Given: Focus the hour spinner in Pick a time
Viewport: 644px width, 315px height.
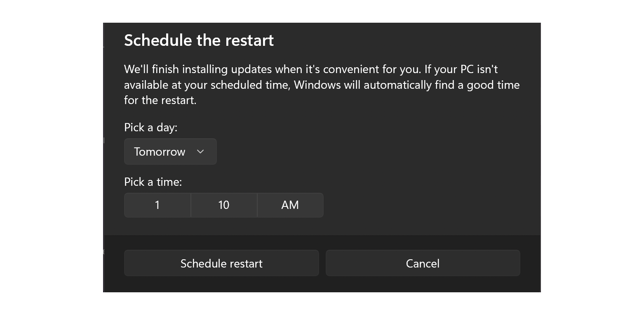Looking at the screenshot, I should tap(157, 205).
